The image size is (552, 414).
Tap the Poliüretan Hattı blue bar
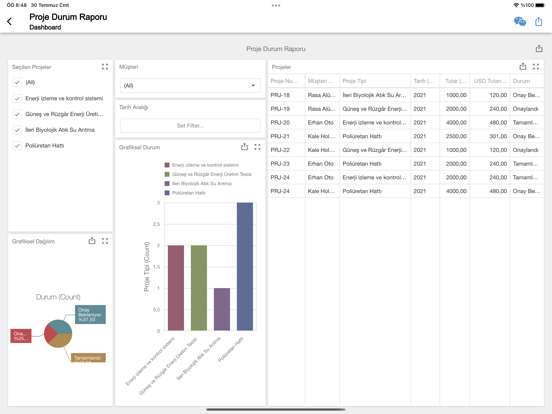[245, 266]
